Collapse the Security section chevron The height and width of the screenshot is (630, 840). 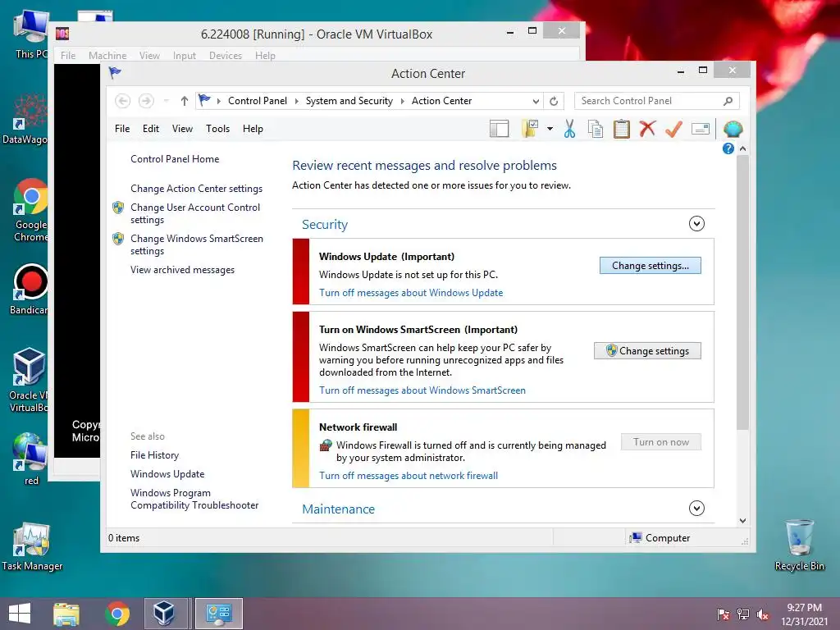pos(696,223)
